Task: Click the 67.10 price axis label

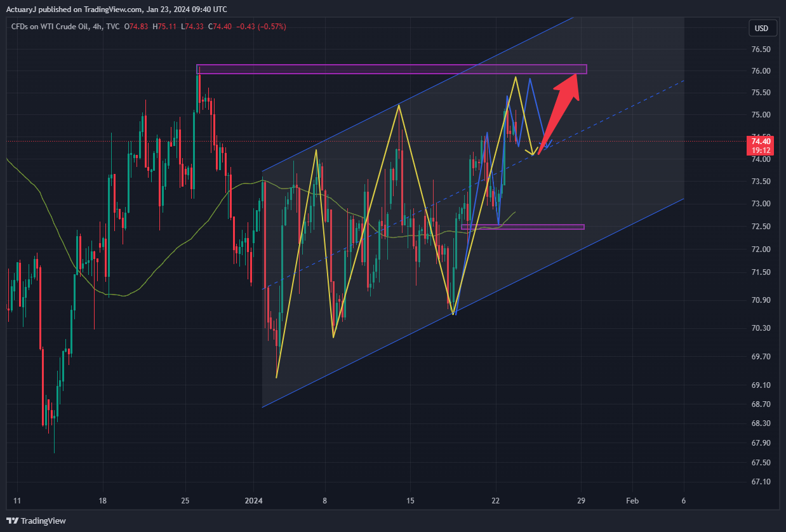Action: click(x=761, y=482)
